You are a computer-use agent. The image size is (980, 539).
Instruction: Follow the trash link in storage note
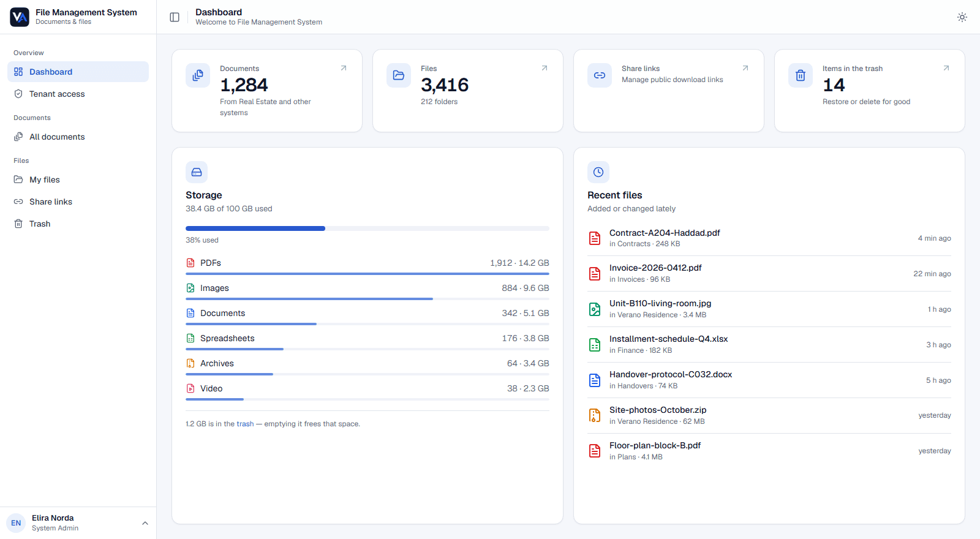[x=245, y=424]
